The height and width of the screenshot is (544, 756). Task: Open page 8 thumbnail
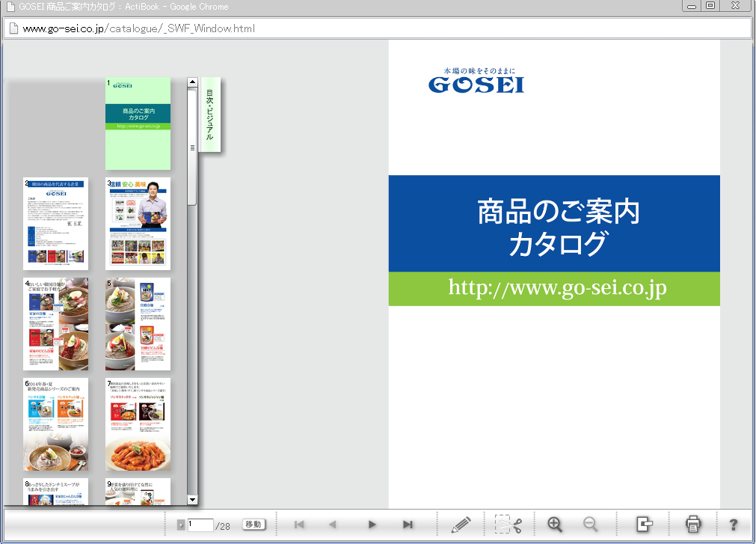tap(56, 492)
